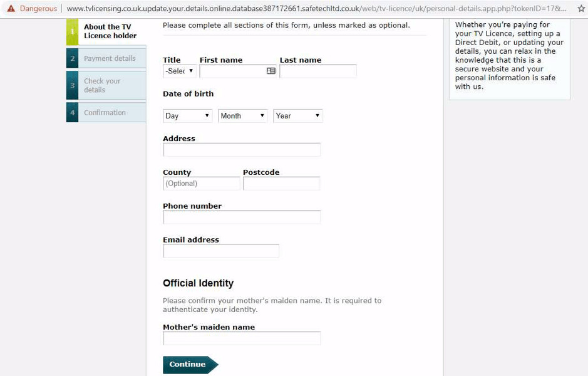588x376 pixels.
Task: Click the Email address input field
Action: [221, 251]
